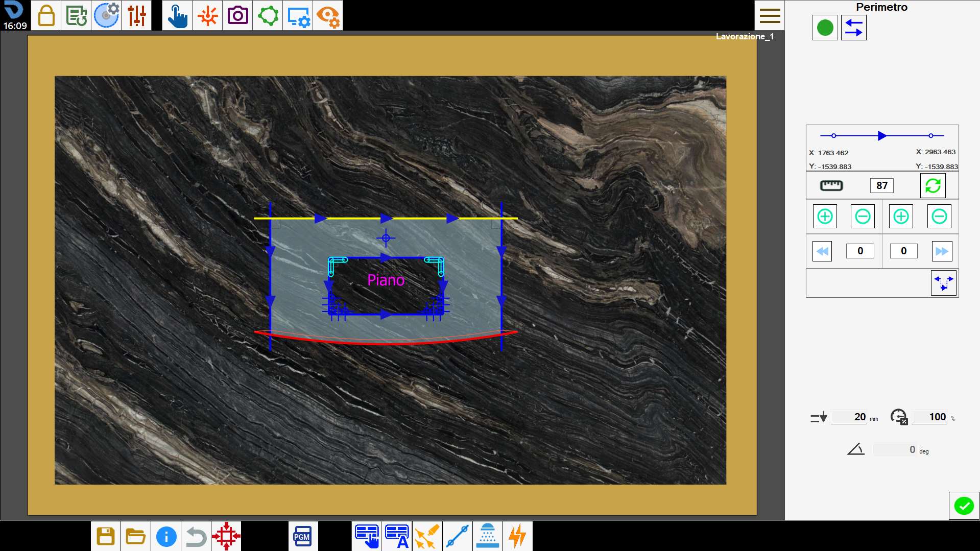Click the fast-forward double-arrow button
980x551 pixels.
pos(942,251)
